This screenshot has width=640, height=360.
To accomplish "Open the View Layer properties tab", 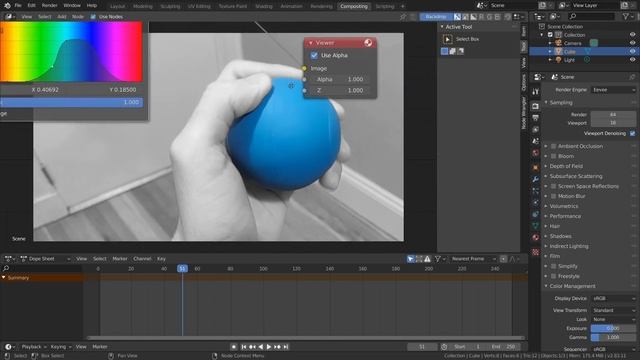I will 536,129.
